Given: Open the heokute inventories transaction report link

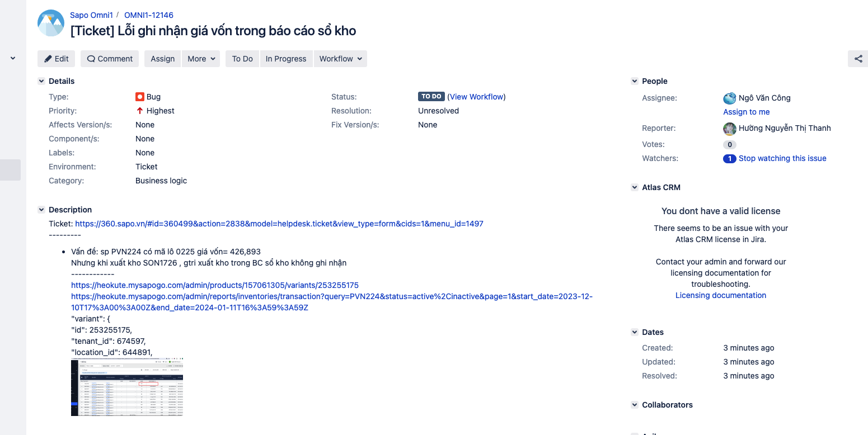Looking at the screenshot, I should (x=332, y=302).
